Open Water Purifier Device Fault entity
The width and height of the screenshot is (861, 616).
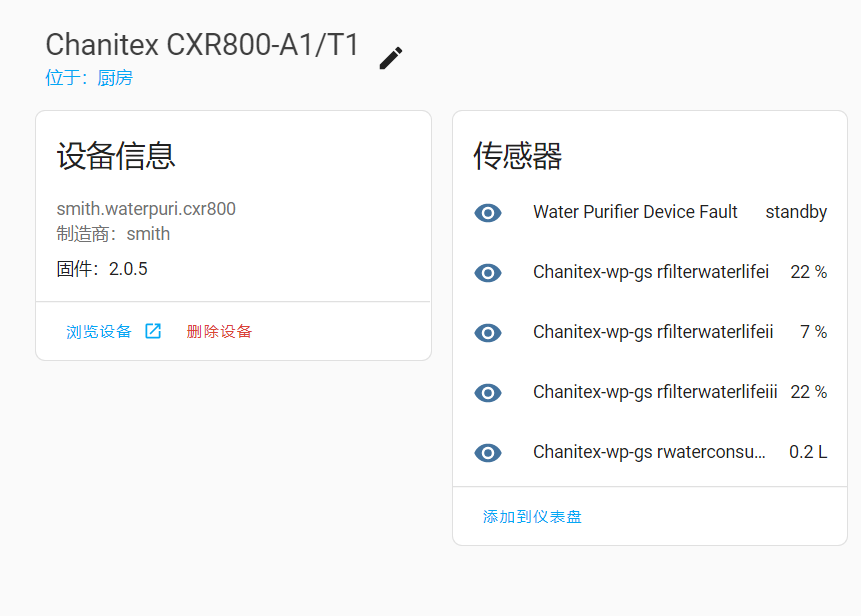coord(635,212)
